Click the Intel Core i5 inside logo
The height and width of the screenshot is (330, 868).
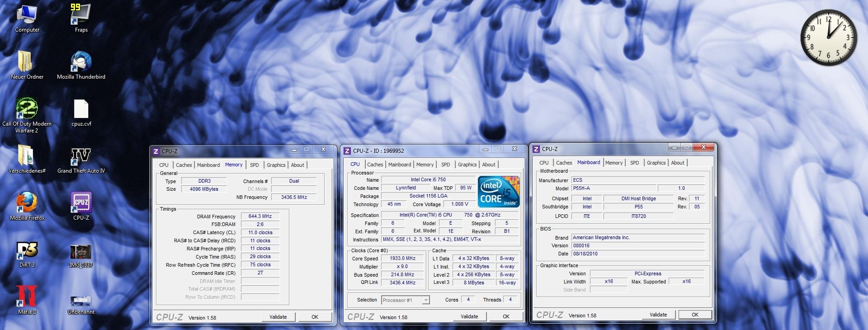coord(499,192)
